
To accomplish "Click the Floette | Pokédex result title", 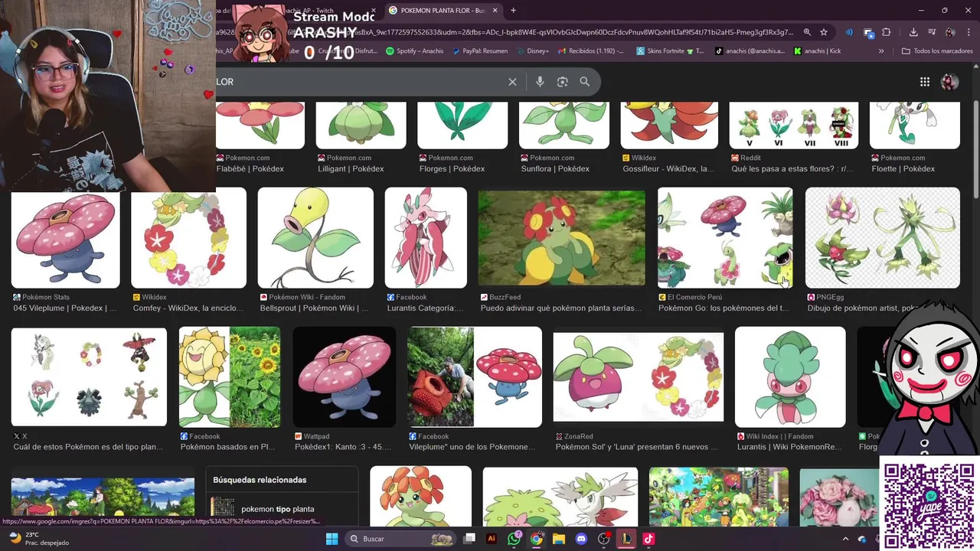I will tap(904, 169).
